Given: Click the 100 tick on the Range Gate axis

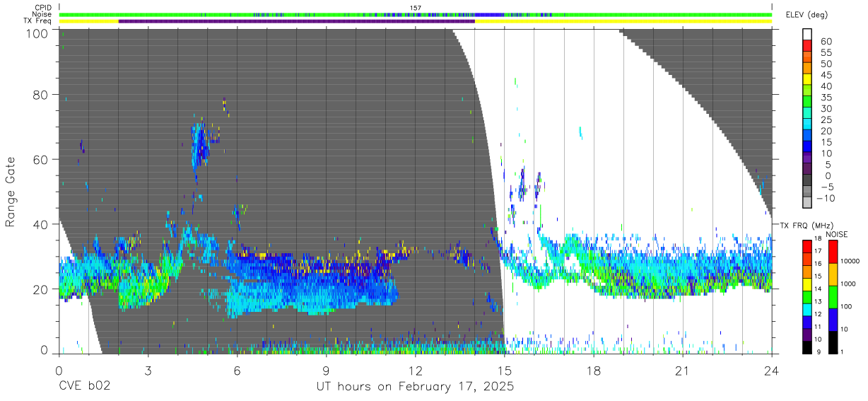Looking at the screenshot, I should tap(36, 33).
